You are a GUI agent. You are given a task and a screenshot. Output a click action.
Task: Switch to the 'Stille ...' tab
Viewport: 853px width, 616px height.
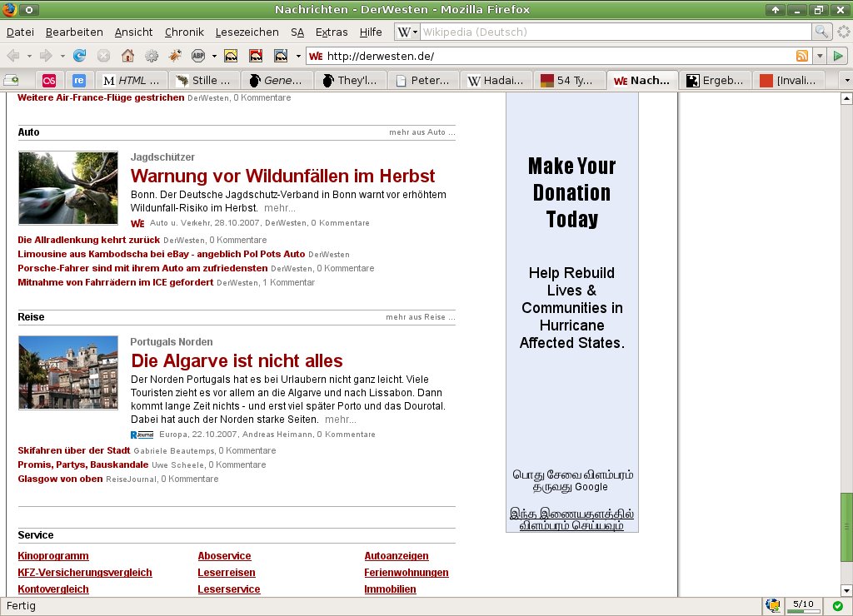point(205,81)
